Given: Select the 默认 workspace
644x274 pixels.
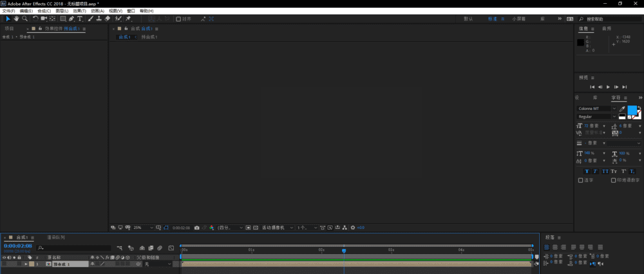Looking at the screenshot, I should (x=468, y=19).
